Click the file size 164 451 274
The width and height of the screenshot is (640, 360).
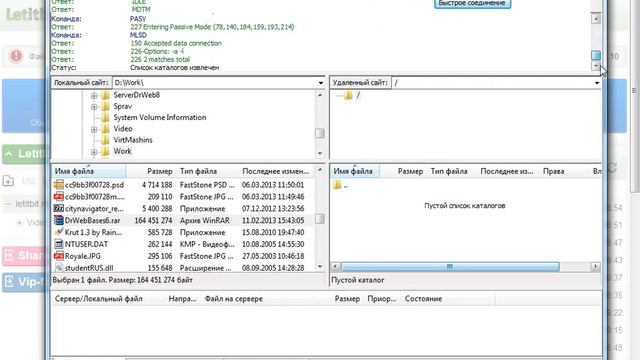click(153, 221)
